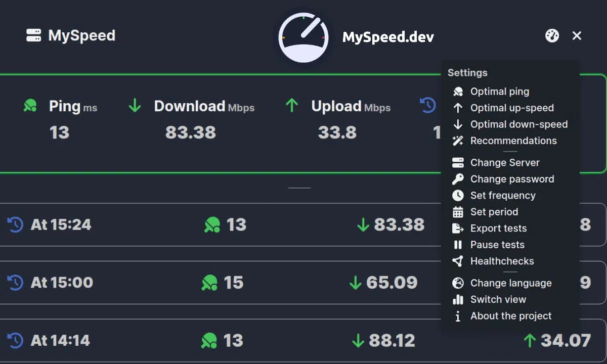Open About the project entry
This screenshot has height=364, width=607.
[510, 316]
